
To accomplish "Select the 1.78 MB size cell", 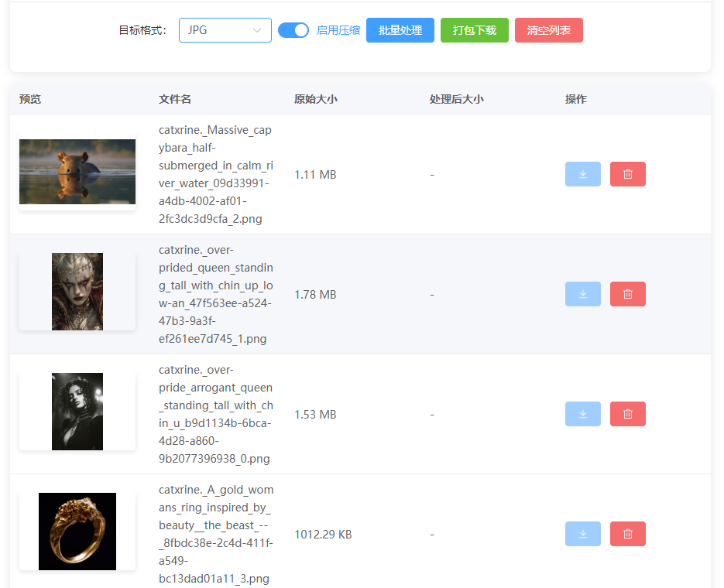I will (315, 295).
